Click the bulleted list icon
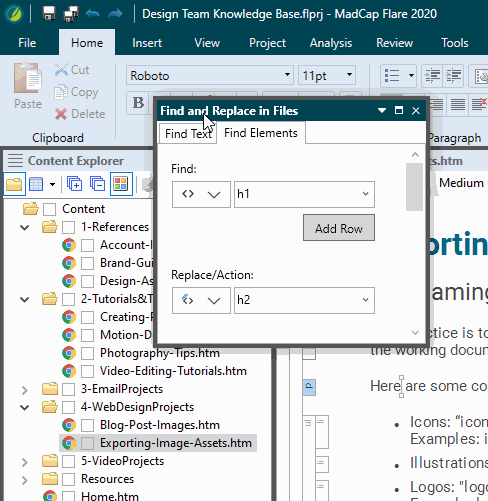Viewport: 488px width, 501px height. pyautogui.click(x=392, y=75)
